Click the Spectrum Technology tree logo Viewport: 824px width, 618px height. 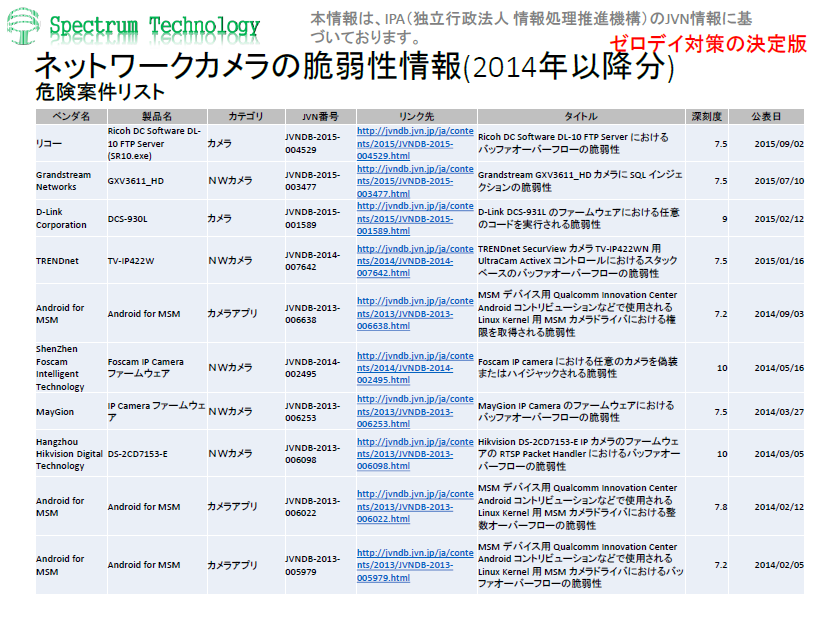(x=23, y=26)
